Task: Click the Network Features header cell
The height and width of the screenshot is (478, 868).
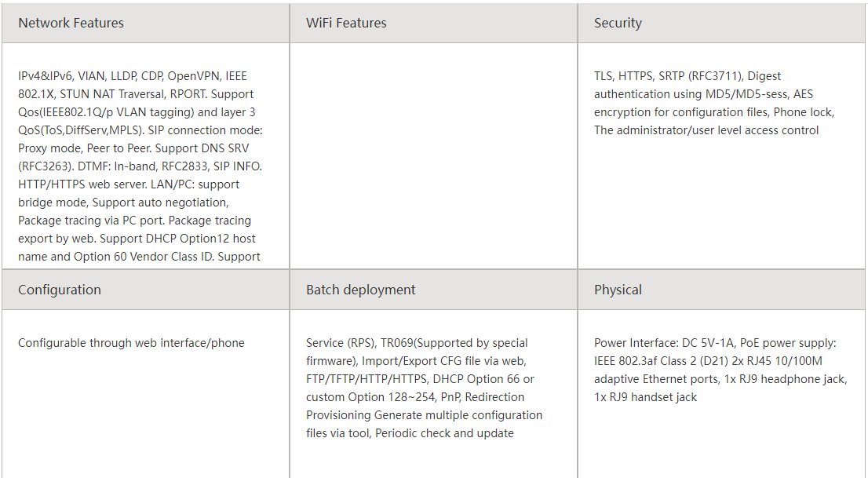Action: [146, 23]
